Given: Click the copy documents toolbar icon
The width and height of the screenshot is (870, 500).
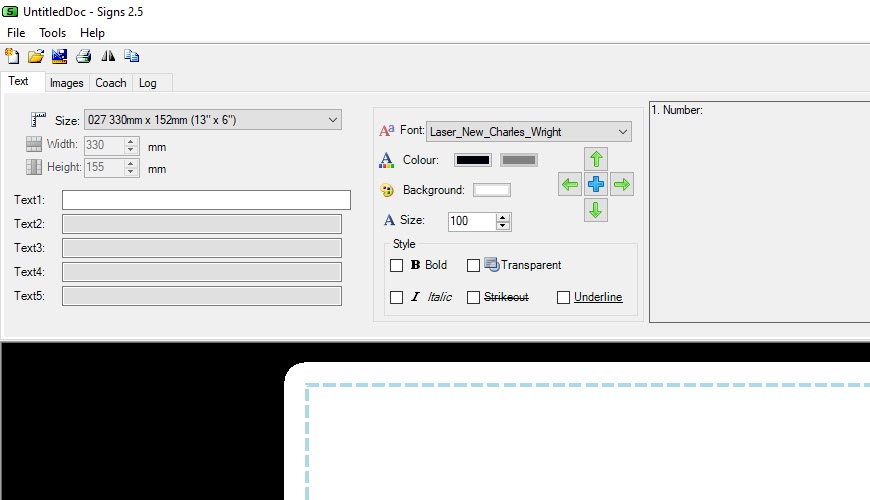Looking at the screenshot, I should coord(131,56).
